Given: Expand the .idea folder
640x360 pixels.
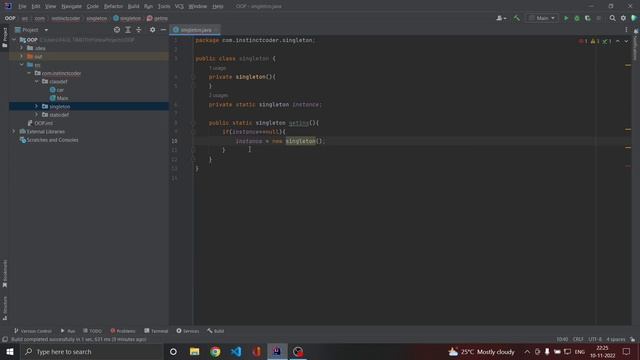Looking at the screenshot, I should pyautogui.click(x=22, y=48).
